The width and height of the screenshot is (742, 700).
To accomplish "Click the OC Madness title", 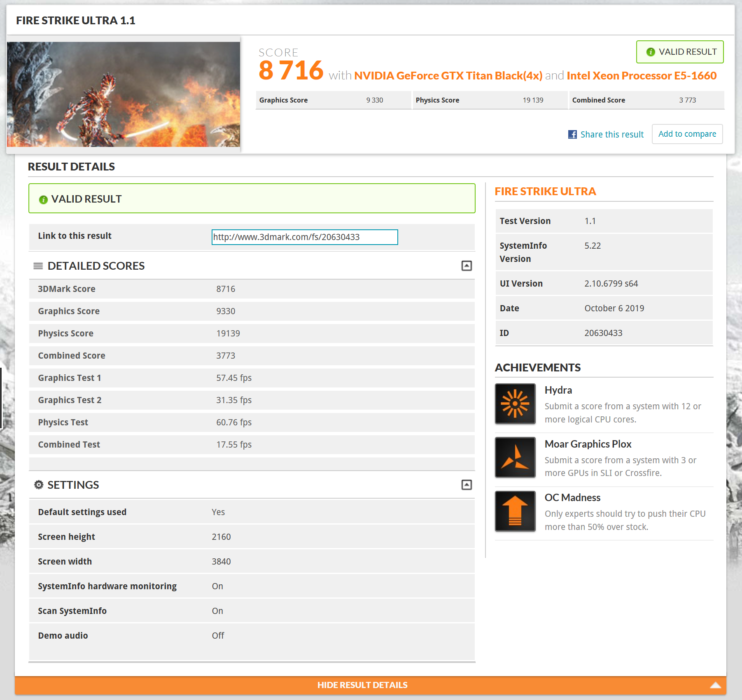I will click(572, 498).
